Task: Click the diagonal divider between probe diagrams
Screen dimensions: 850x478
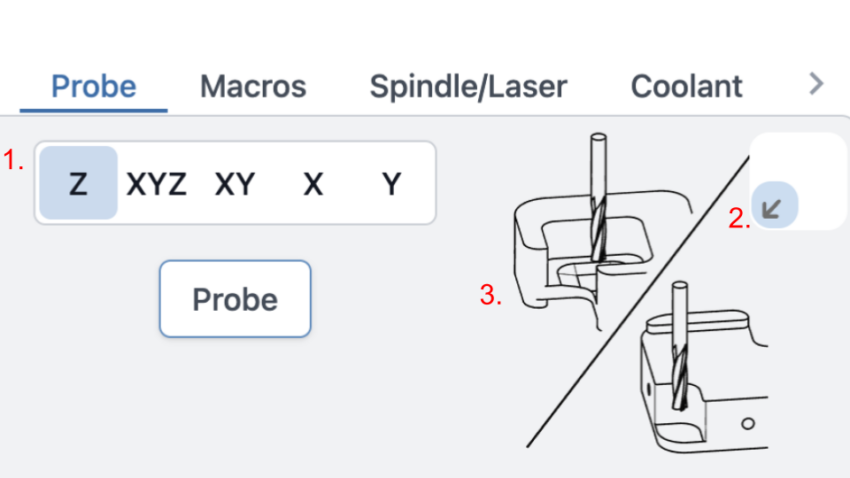Action: [x=638, y=301]
